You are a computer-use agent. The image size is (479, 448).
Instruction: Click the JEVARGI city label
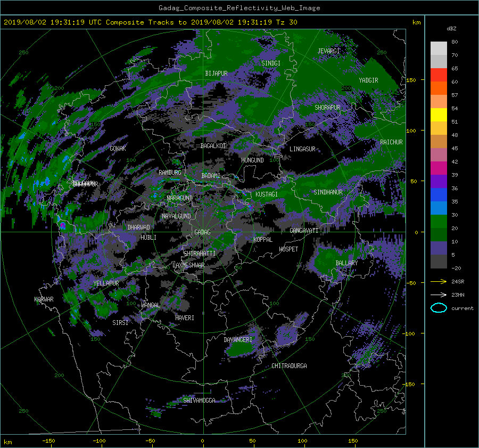(329, 51)
